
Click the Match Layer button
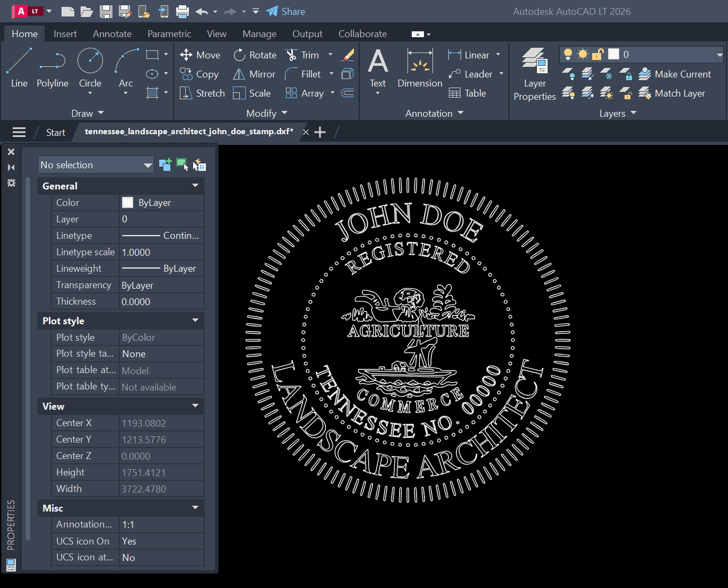coord(672,93)
